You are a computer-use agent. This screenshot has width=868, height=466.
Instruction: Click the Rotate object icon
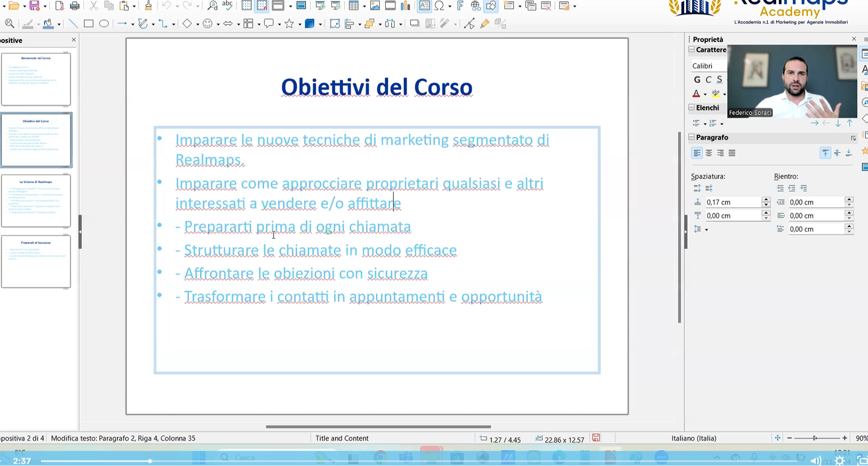[x=334, y=24]
